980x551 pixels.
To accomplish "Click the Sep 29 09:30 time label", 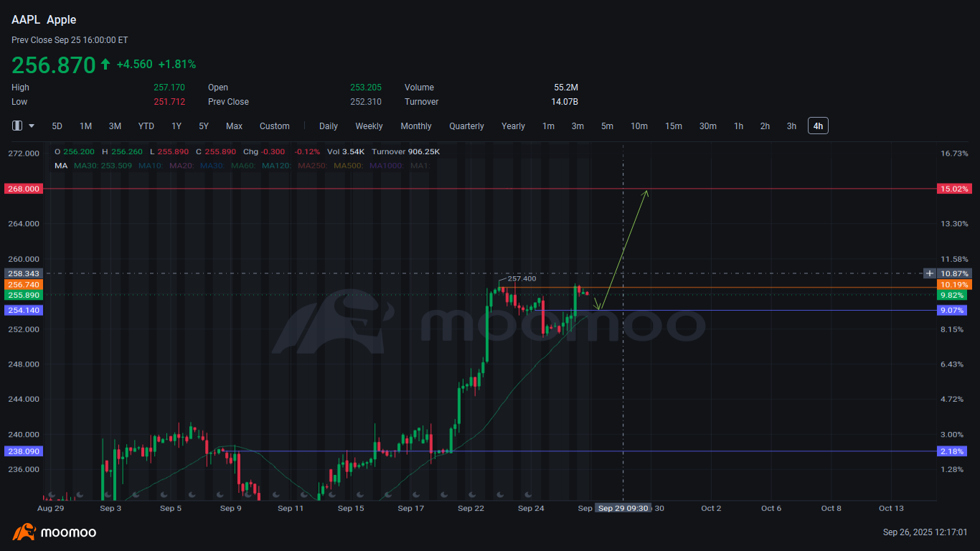I will pos(623,508).
